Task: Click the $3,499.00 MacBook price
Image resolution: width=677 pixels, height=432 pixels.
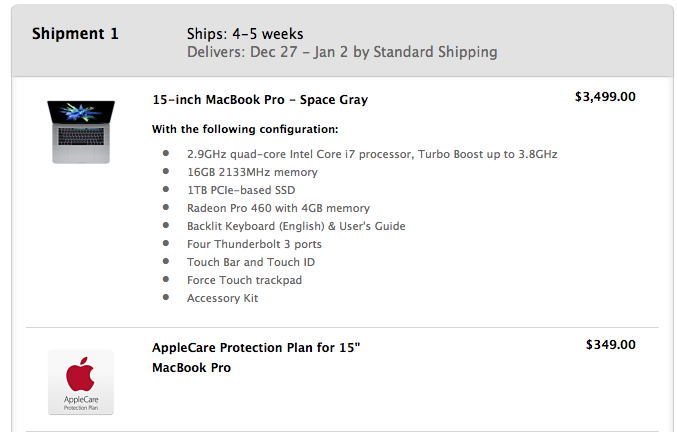Action: tap(605, 97)
